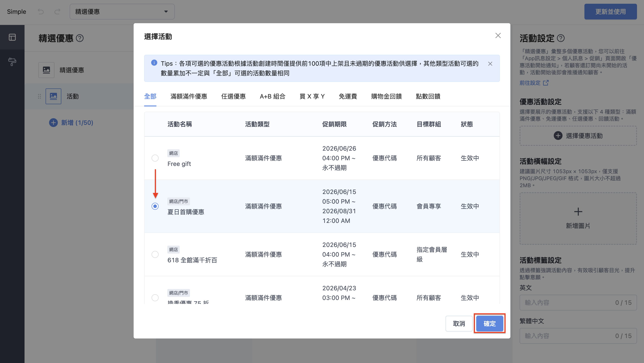The image size is (644, 363).
Task: Switch to the 全部 tab
Action: pos(150,96)
